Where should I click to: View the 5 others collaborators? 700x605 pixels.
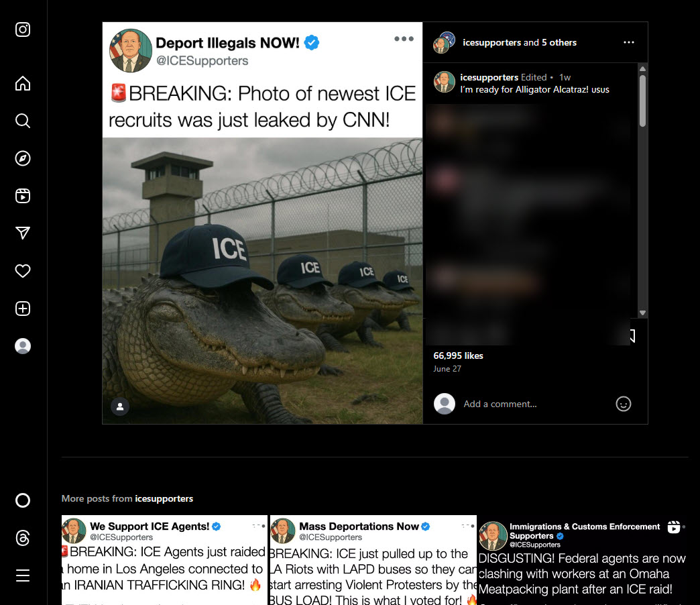(559, 42)
